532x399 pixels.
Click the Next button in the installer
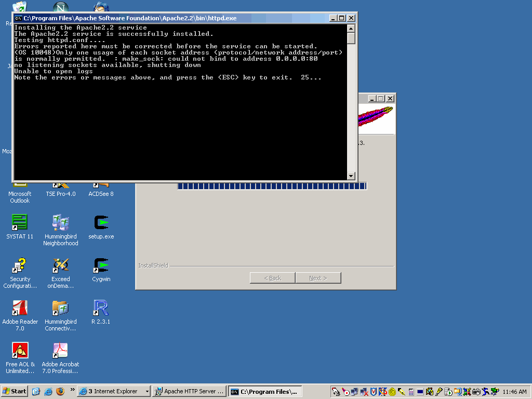point(318,278)
